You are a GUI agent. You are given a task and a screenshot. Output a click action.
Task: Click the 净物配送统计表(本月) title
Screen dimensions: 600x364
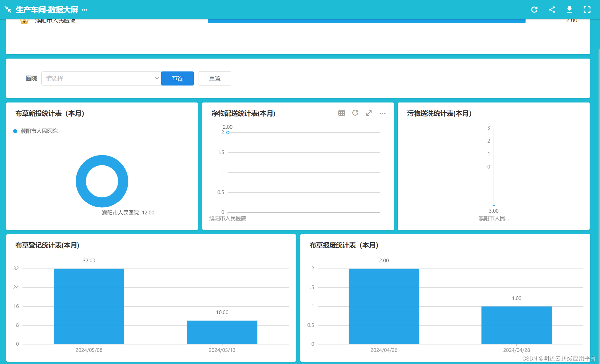click(x=243, y=114)
